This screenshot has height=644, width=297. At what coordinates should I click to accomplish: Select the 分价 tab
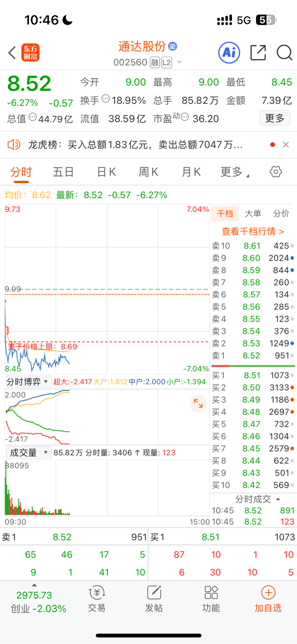click(281, 213)
